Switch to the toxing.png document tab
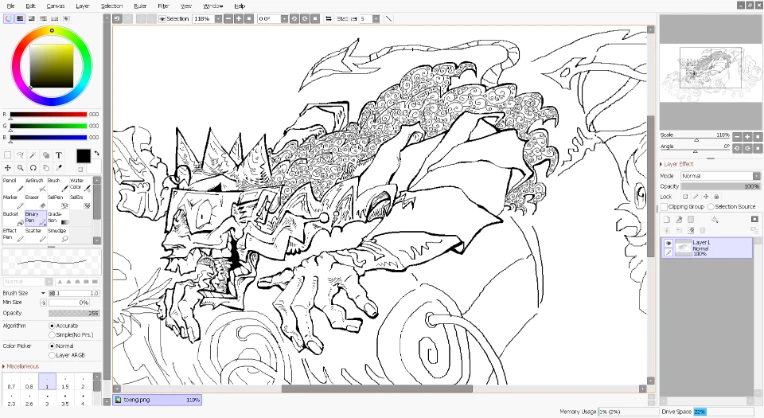Screen dimensions: 764x418 click(157, 400)
